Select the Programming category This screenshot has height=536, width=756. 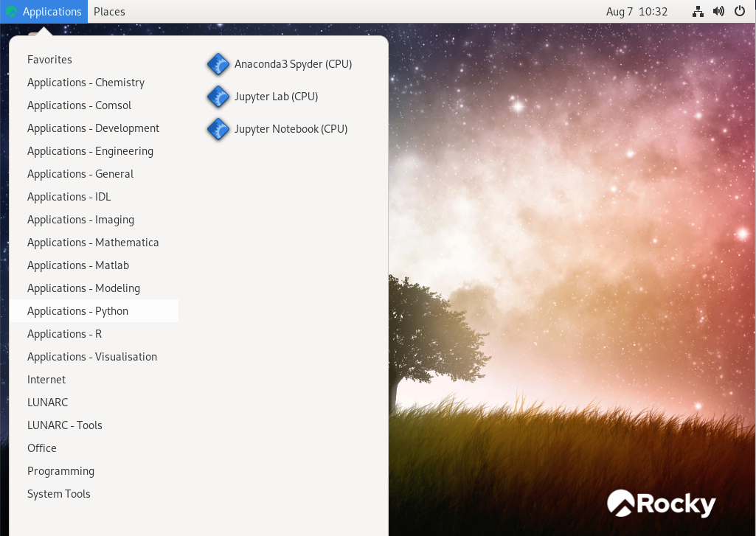pyautogui.click(x=94, y=471)
